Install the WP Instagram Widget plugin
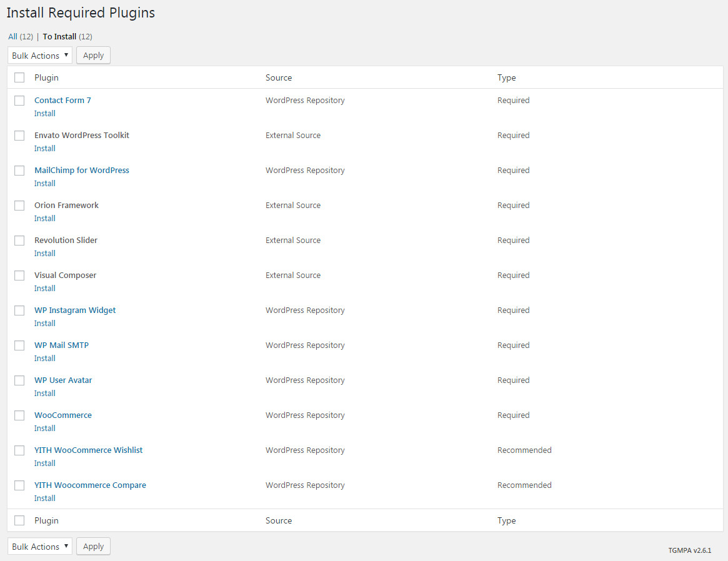The height and width of the screenshot is (561, 728). point(44,324)
